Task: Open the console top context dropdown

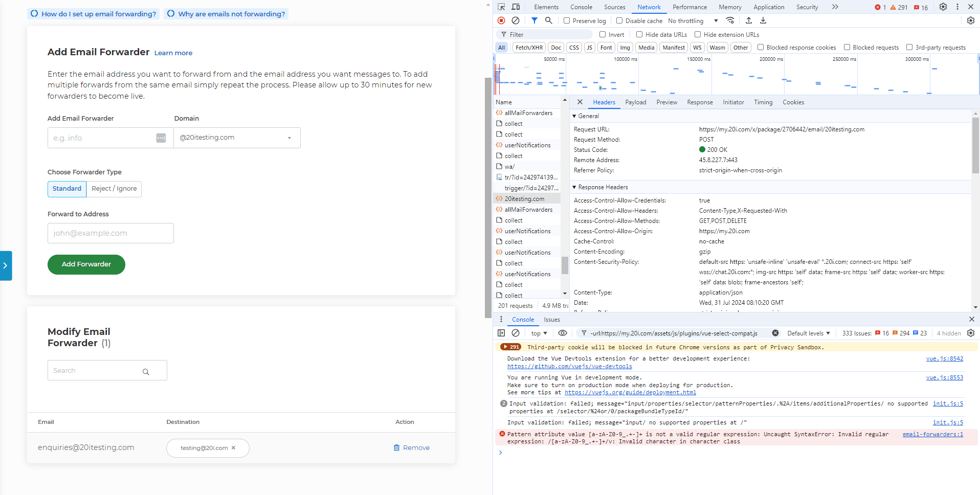Action: coord(539,333)
